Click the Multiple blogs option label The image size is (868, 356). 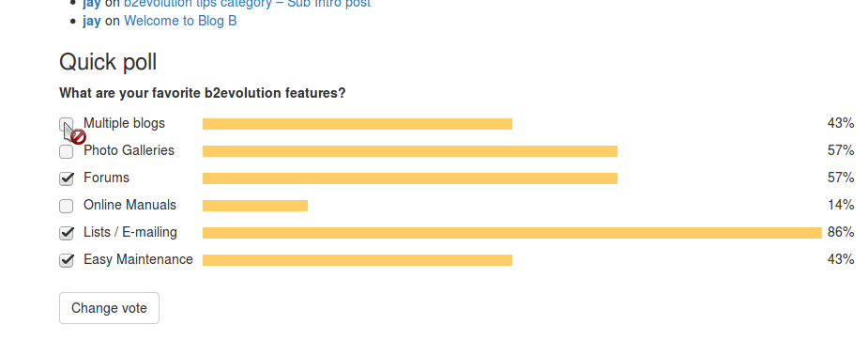click(x=124, y=123)
